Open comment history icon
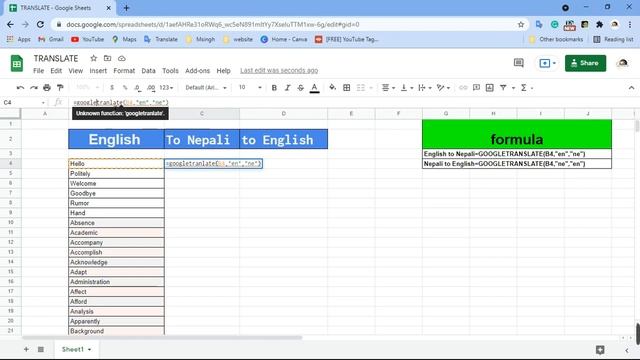The width and height of the screenshot is (640, 360). point(518,63)
